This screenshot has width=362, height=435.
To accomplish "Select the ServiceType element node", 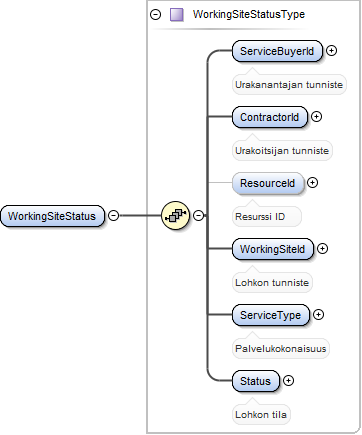I will [x=271, y=315].
